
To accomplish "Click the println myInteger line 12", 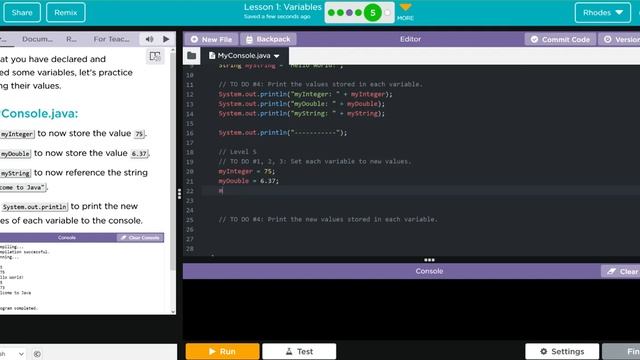I will coord(305,94).
